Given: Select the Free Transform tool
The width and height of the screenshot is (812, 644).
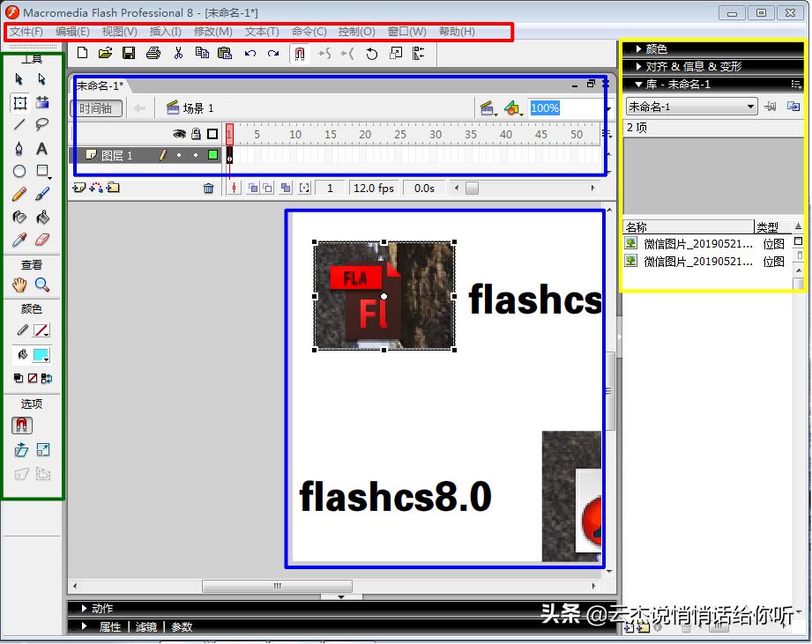Looking at the screenshot, I should coord(20,103).
